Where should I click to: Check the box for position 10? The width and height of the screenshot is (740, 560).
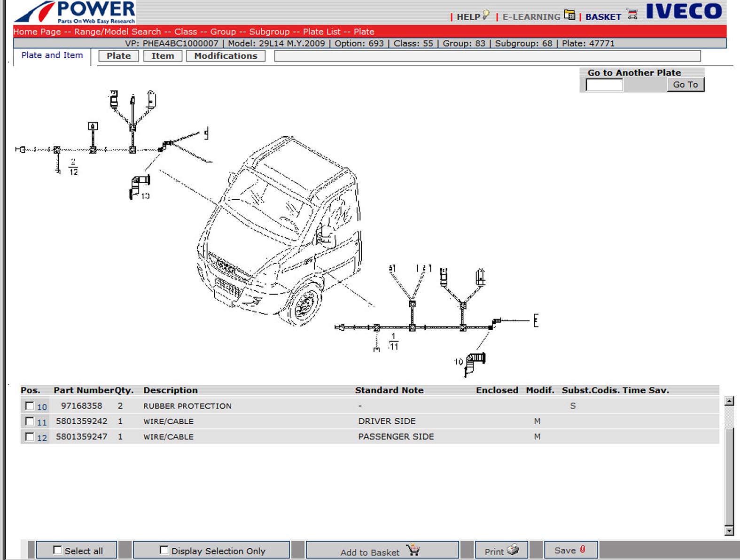[30, 406]
